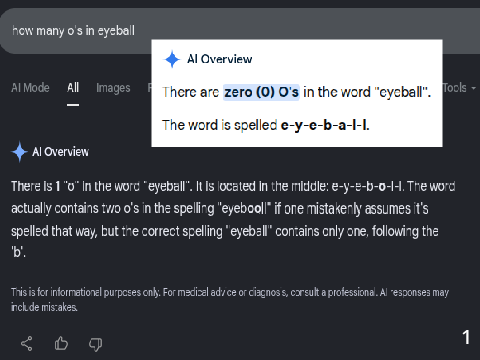Click the misspelled word "eyebooll"
Image resolution: width=480 pixels, height=360 pixels.
click(244, 209)
